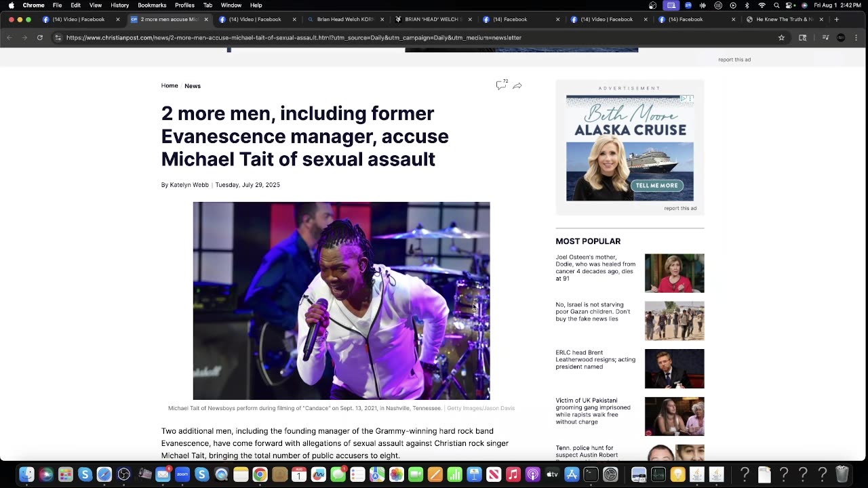Close the He Knew The Truth tab
868x488 pixels.
[821, 20]
